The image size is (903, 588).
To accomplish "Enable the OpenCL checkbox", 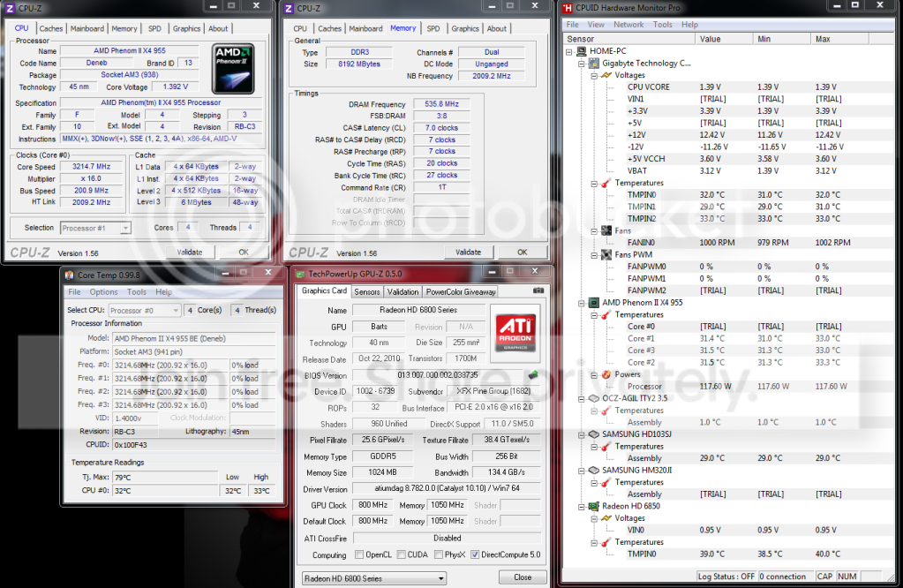I will (x=359, y=554).
